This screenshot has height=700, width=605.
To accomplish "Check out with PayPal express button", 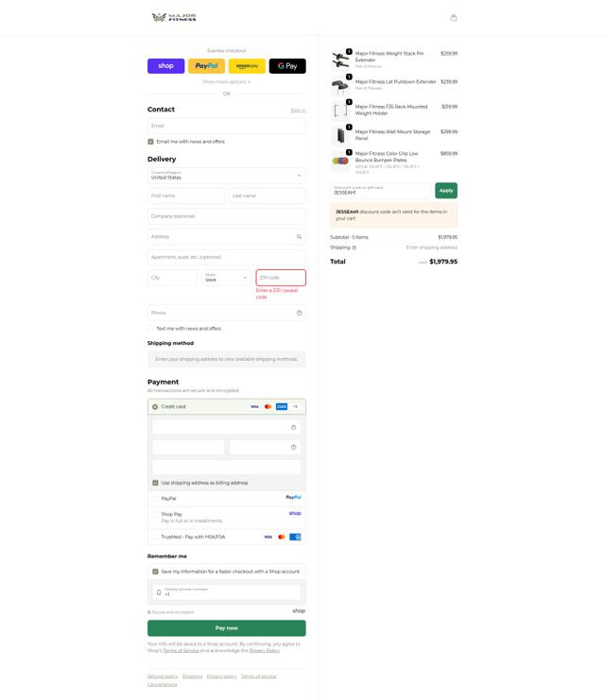I will [x=206, y=66].
